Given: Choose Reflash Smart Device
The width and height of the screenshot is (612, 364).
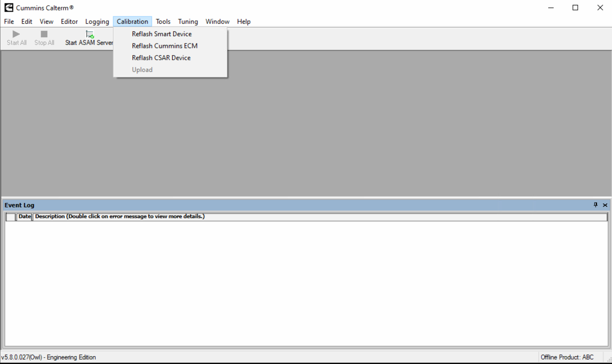Looking at the screenshot, I should click(x=170, y=34).
